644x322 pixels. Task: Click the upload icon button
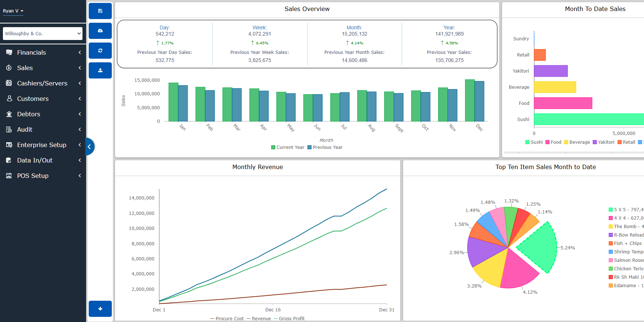[100, 70]
